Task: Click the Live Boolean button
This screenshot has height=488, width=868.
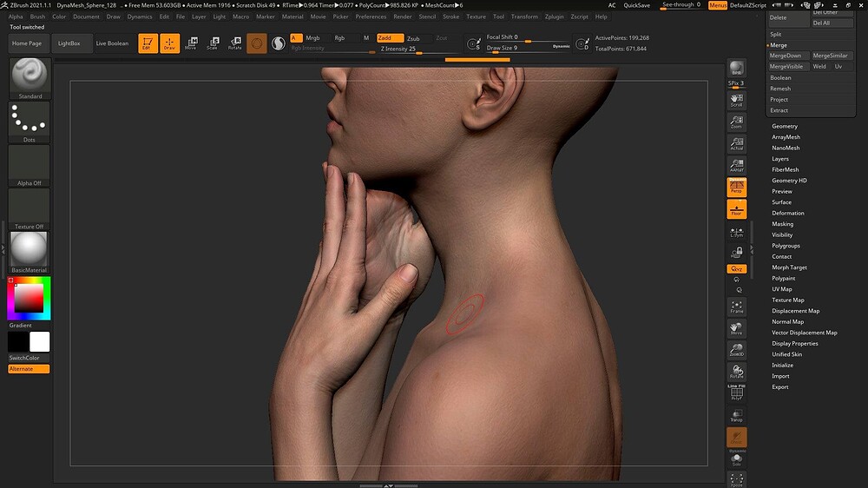Action: click(112, 43)
